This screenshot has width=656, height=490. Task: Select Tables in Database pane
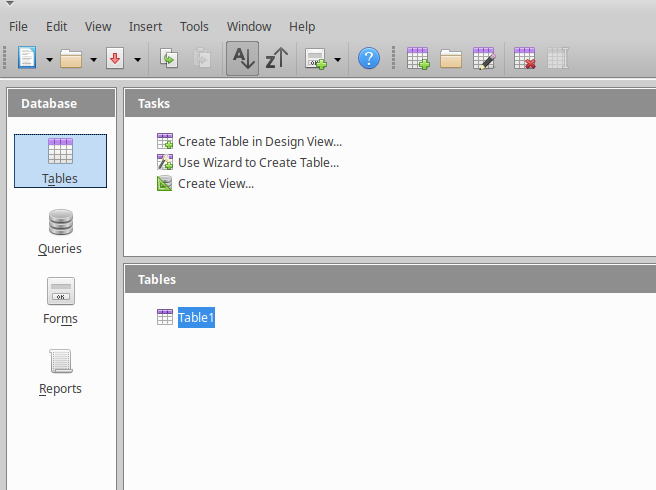[x=60, y=161]
